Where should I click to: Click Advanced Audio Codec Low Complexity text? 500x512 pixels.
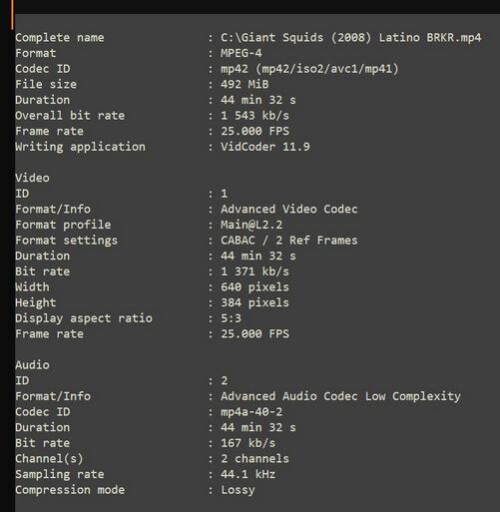coord(341,396)
